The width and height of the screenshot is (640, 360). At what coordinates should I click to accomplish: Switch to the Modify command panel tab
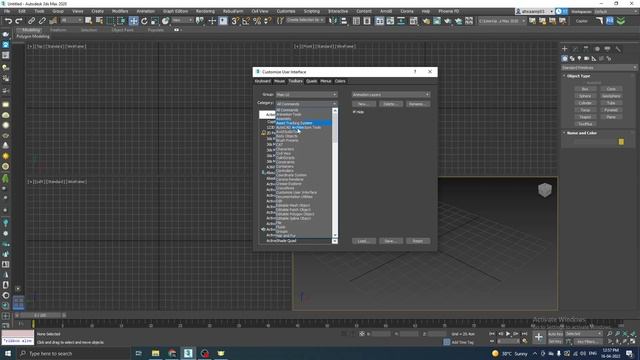coord(576,49)
